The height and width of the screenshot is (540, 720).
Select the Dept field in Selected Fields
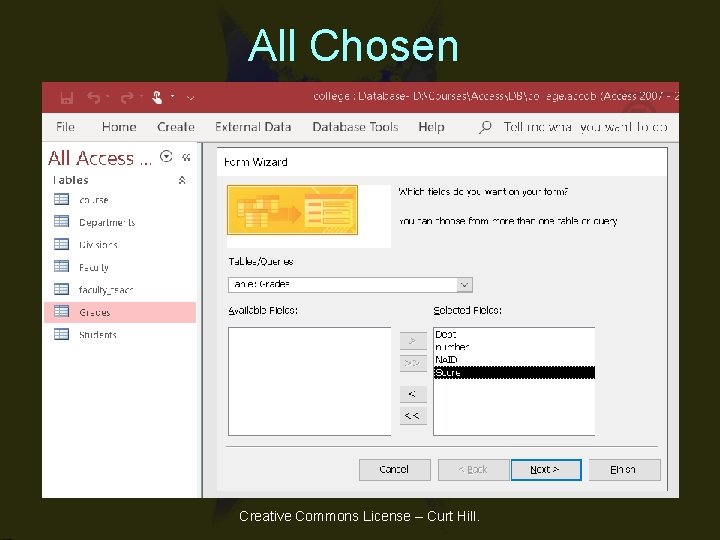[514, 334]
